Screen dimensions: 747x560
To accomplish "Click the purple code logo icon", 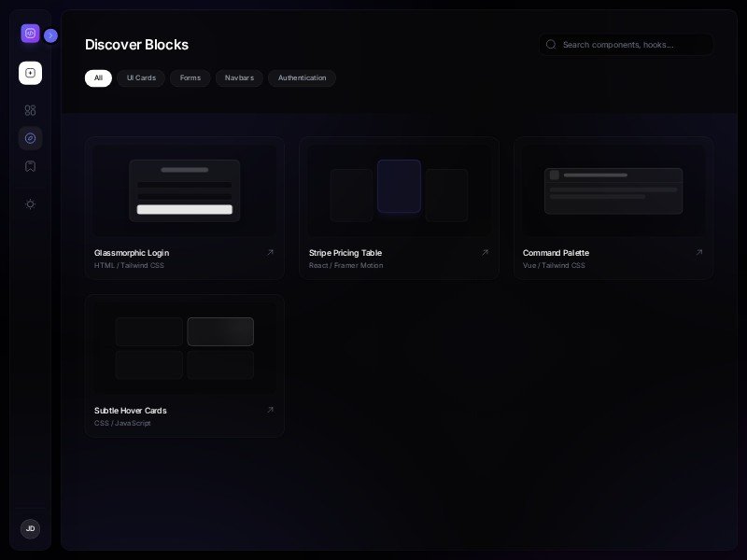I will 30,34.
